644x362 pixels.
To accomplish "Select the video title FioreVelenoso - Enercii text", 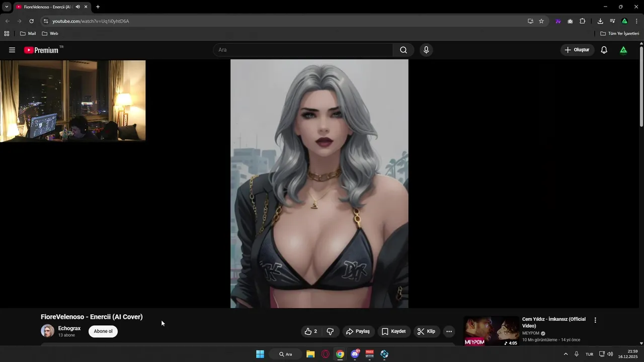I will pyautogui.click(x=92, y=317).
